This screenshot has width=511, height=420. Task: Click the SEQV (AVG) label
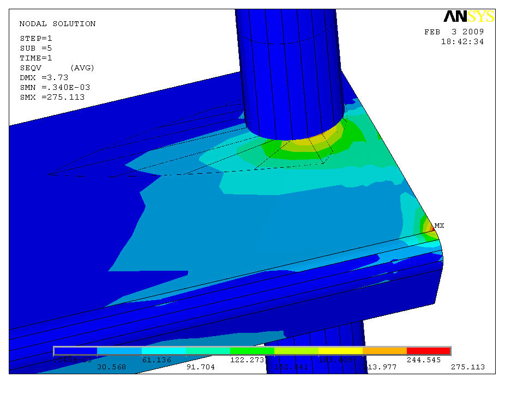[57, 68]
